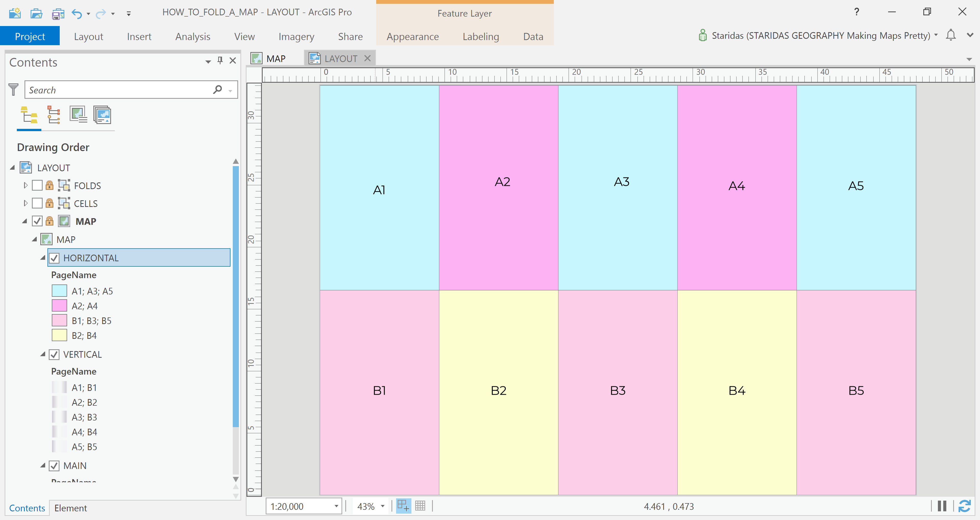Pause drawing with status bar pause icon
980x520 pixels.
click(942, 506)
